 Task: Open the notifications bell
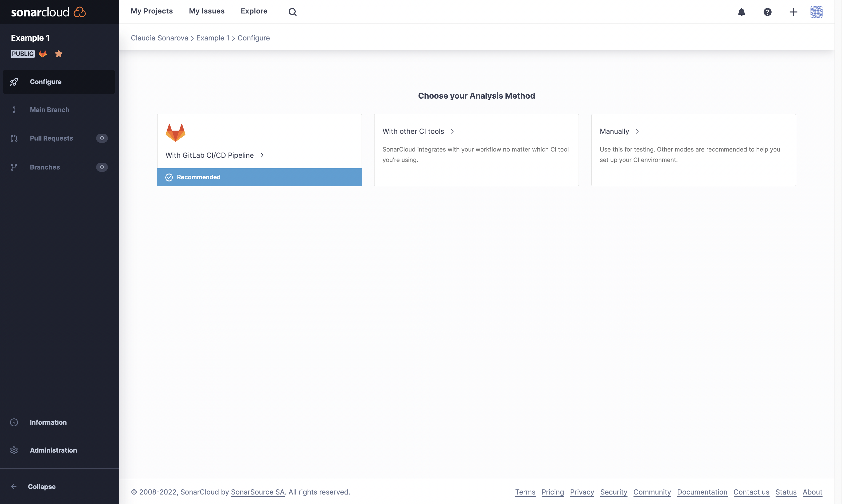(741, 12)
